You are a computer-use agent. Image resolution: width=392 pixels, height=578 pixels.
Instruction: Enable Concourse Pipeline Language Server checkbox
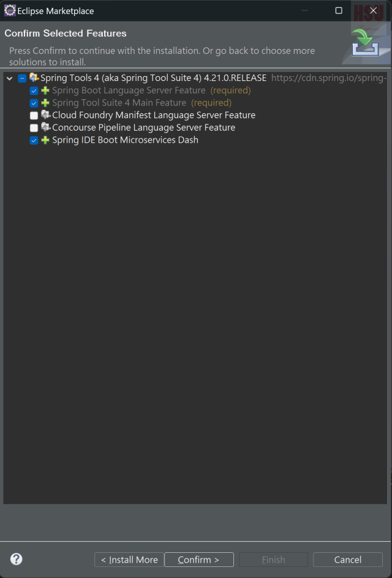(x=34, y=128)
